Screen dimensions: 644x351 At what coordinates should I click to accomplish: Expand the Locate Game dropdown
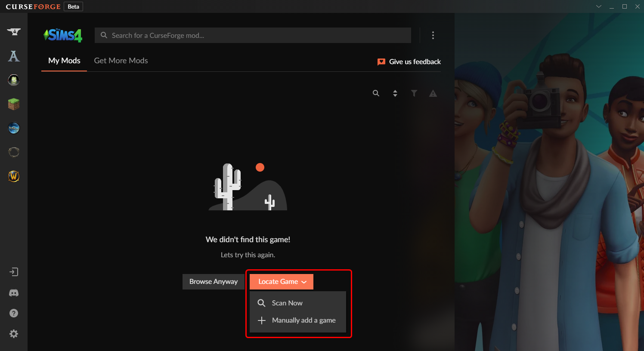[281, 281]
